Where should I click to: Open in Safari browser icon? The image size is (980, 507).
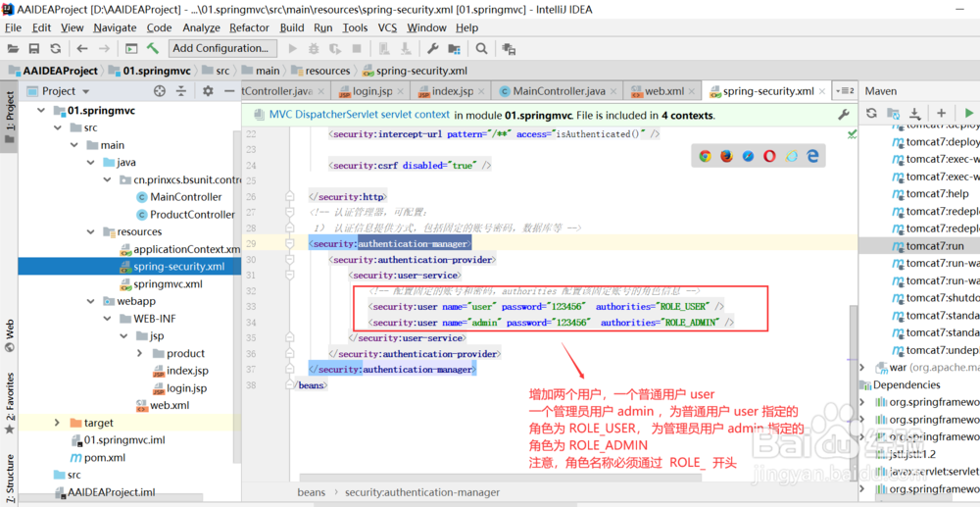coord(748,156)
